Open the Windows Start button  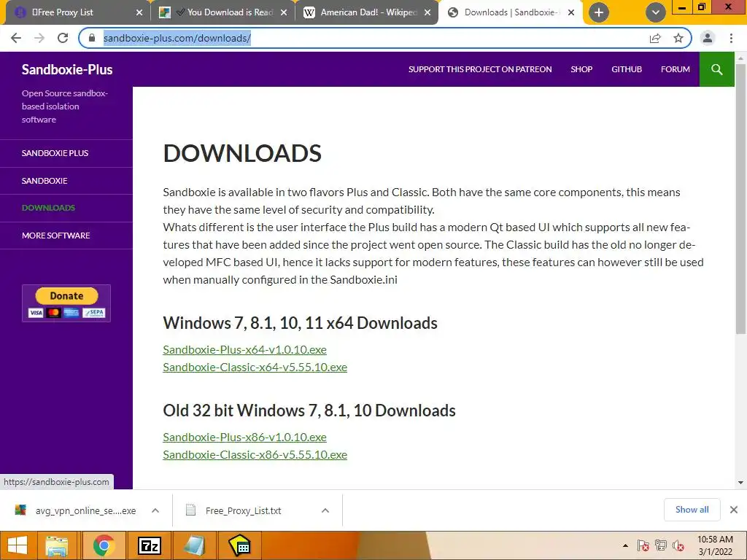(18, 545)
